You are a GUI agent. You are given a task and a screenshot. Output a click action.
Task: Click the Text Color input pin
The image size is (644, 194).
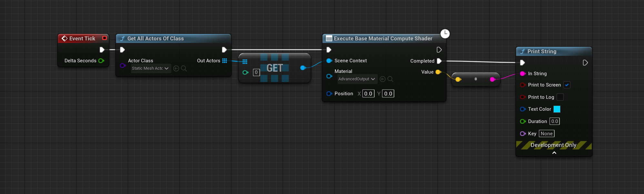pos(523,109)
